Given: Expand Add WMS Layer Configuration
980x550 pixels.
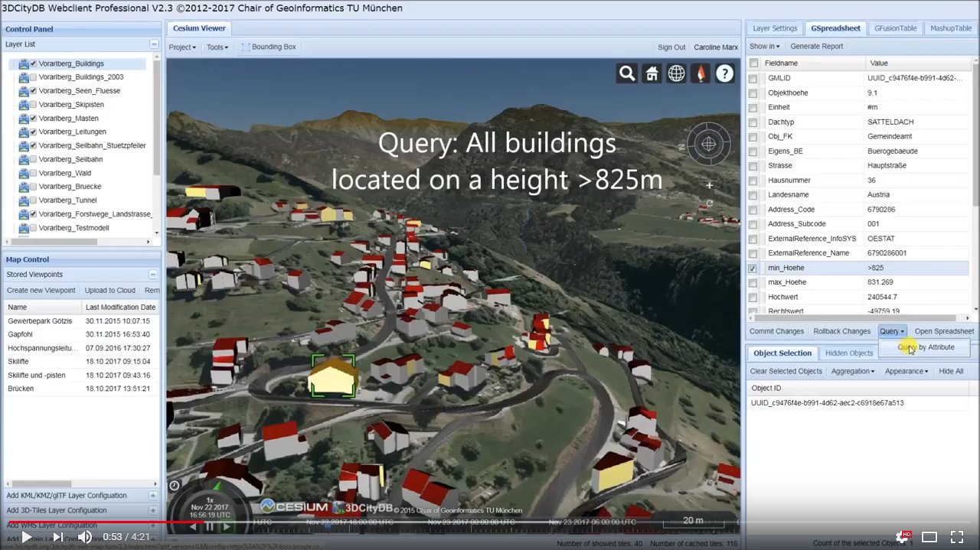Looking at the screenshot, I should (153, 526).
